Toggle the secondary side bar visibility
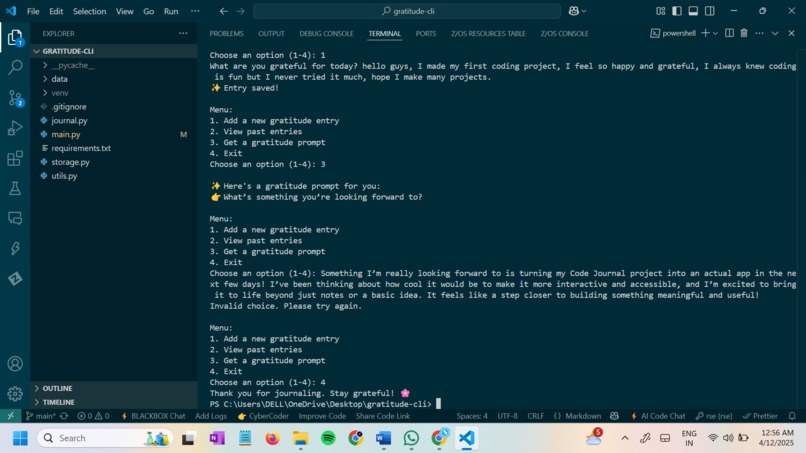 (709, 11)
